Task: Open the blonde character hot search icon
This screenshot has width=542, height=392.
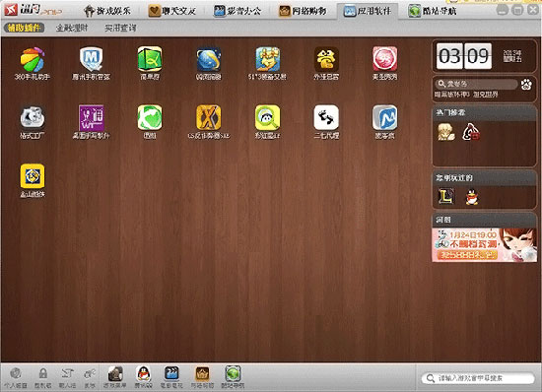Action: (445, 132)
